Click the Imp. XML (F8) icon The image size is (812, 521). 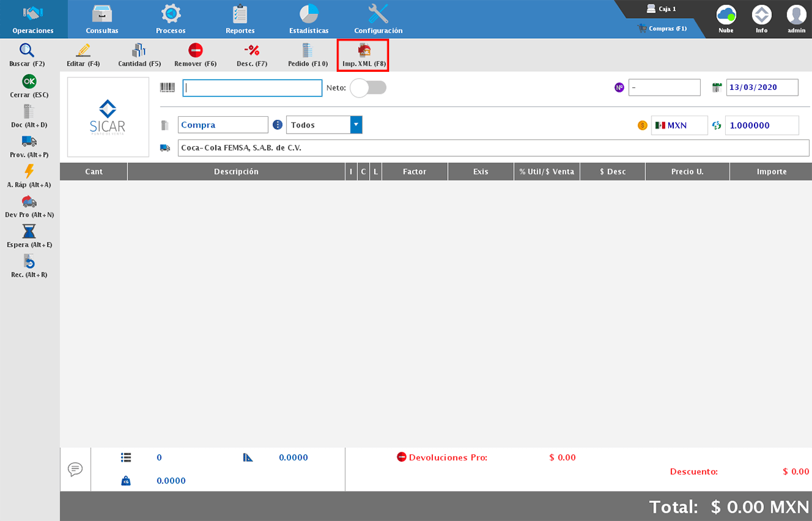[x=364, y=51]
